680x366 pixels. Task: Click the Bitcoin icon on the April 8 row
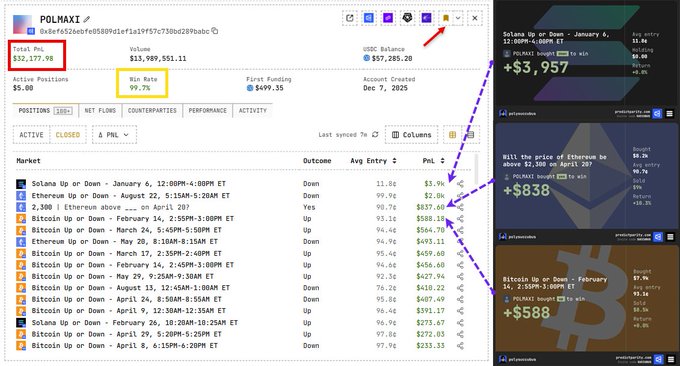coord(21,346)
